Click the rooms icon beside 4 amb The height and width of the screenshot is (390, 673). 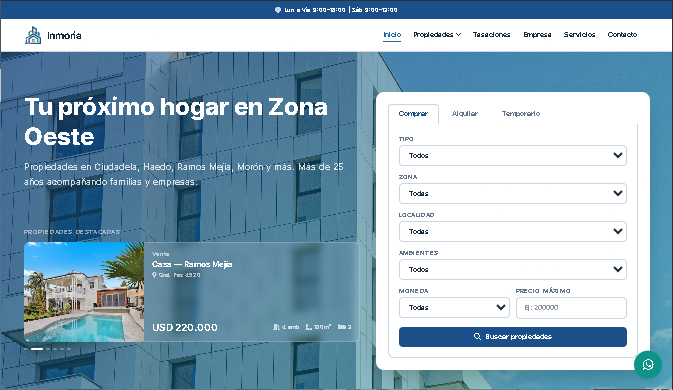pyautogui.click(x=276, y=327)
